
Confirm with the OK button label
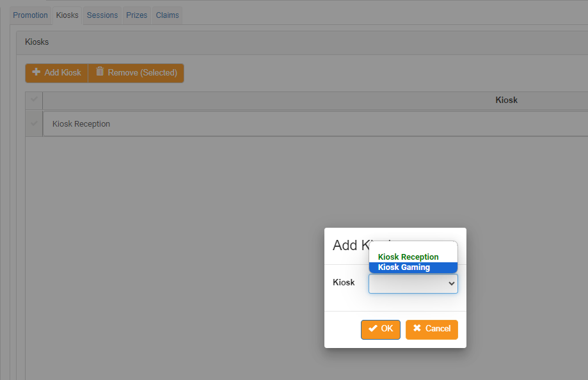coord(387,329)
